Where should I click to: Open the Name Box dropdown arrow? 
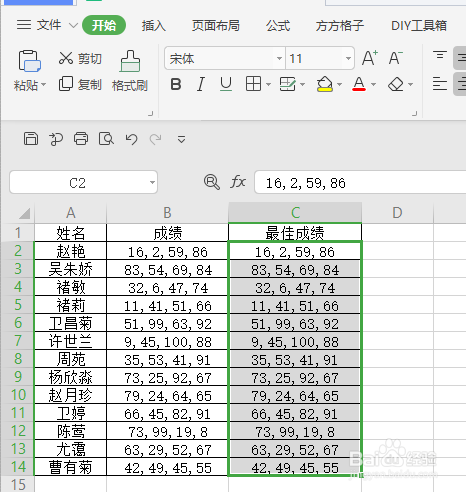(152, 183)
